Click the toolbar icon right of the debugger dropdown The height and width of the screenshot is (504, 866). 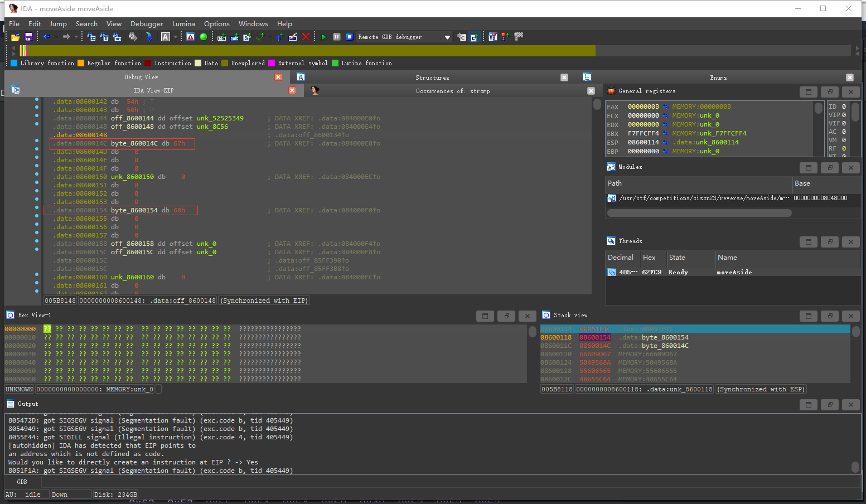coord(461,37)
